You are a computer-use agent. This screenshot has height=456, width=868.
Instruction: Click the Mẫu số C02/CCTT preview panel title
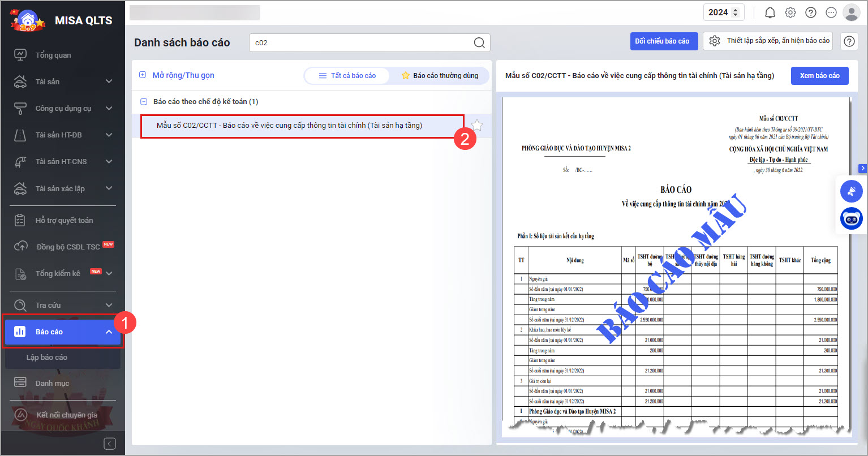click(639, 76)
